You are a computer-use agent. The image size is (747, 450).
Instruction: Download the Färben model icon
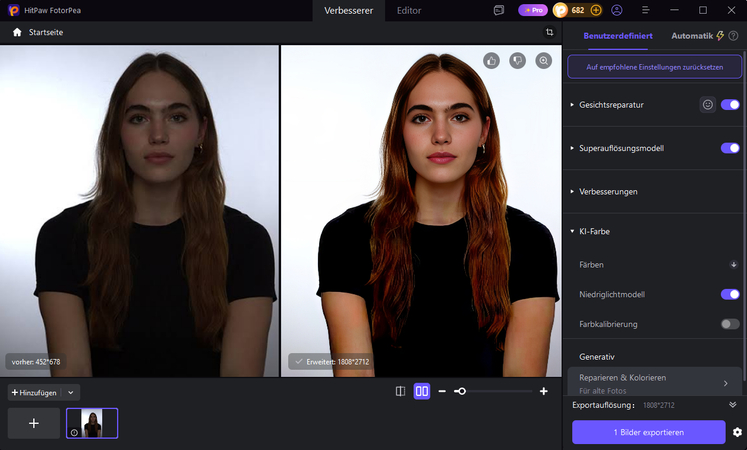(x=734, y=264)
